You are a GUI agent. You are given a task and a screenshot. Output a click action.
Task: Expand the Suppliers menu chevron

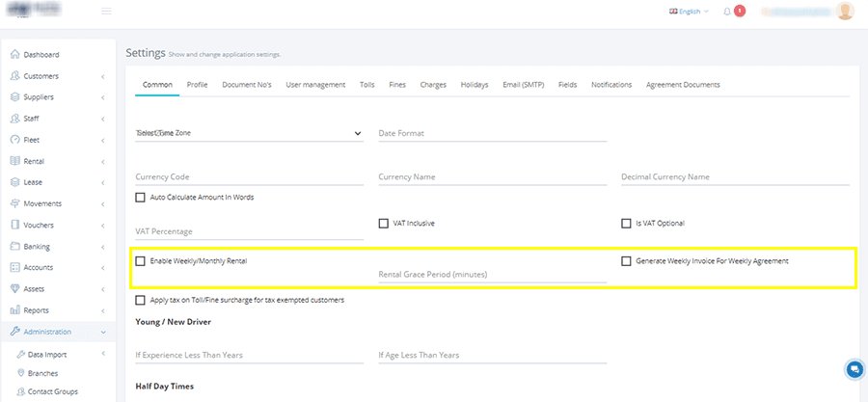click(103, 98)
